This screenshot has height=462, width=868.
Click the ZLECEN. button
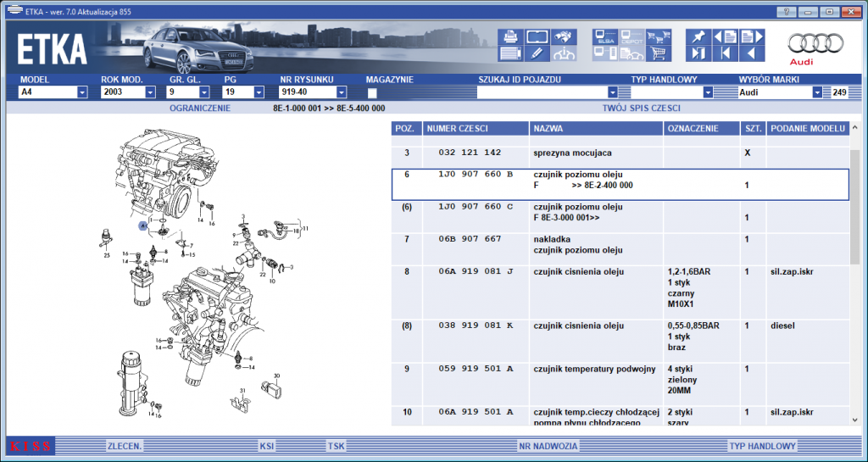click(125, 446)
